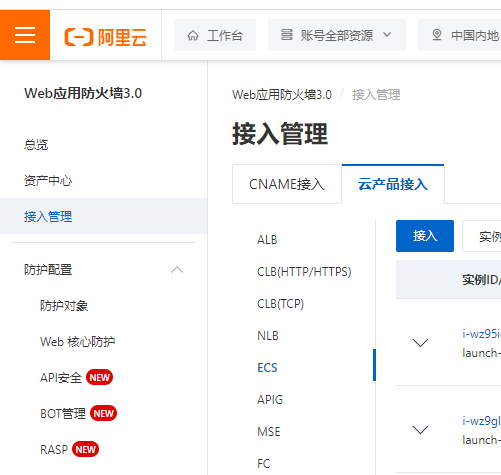Click the Web应用防火墙3.0 breadcrumb link
501x475 pixels.
(282, 95)
